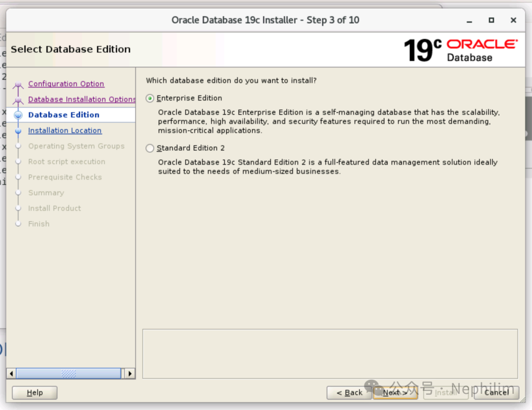Cancel the installer

click(x=497, y=393)
